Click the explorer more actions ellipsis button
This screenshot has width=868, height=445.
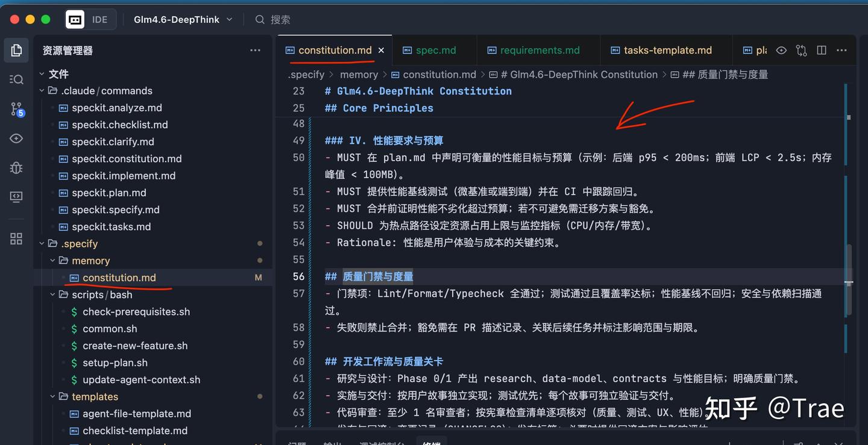point(255,51)
